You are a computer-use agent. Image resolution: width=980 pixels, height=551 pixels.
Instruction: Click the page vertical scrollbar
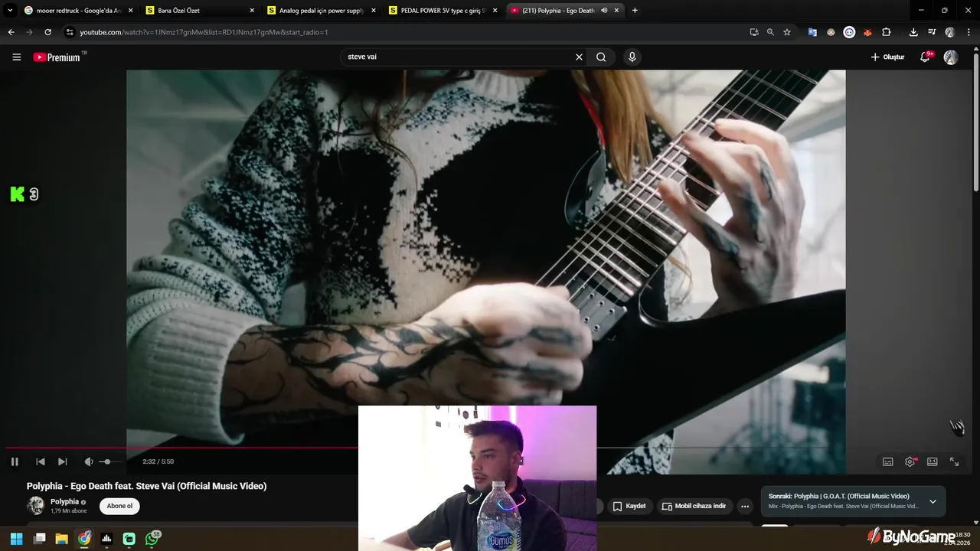pos(975,122)
